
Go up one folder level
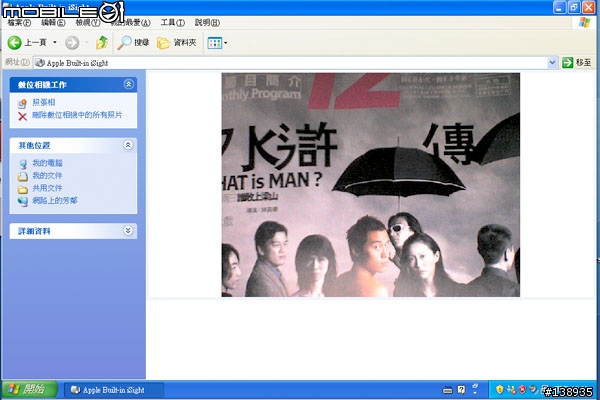[102, 42]
